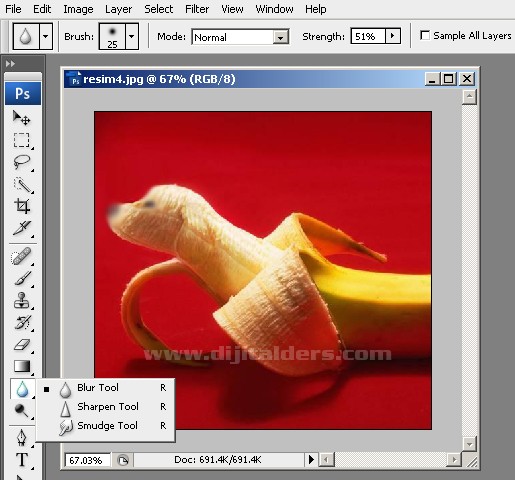
Task: Select the Healing Brush tool
Action: [22, 257]
